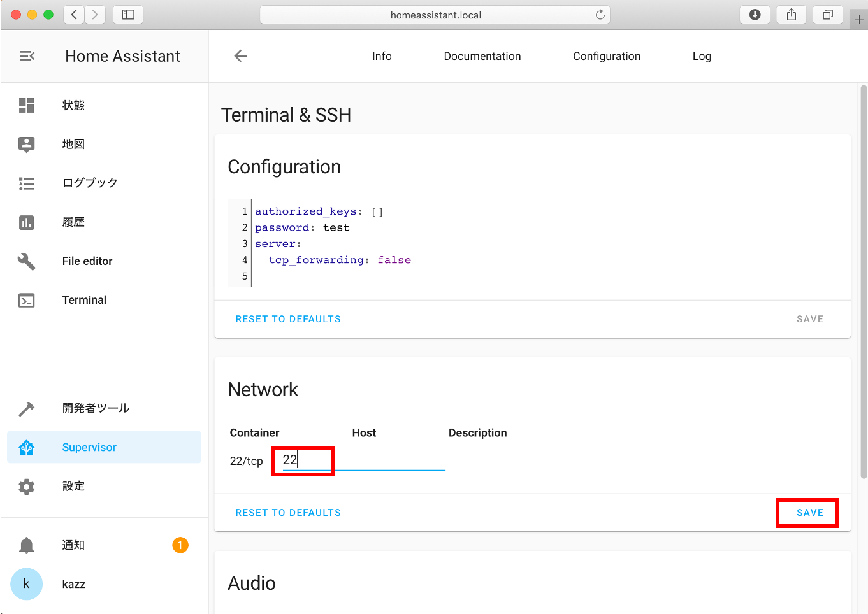Click the authorized_keys line in editor
The width and height of the screenshot is (868, 614).
(319, 211)
